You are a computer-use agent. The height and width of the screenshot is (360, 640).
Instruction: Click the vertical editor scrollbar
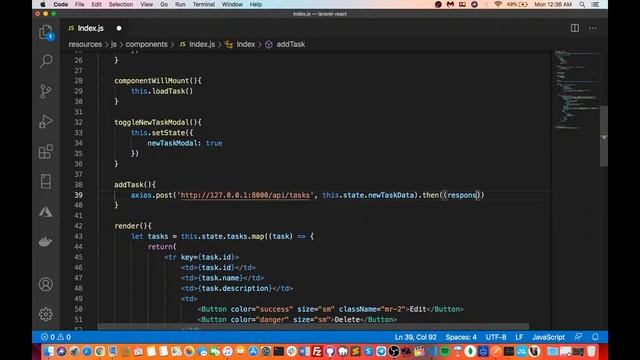click(x=604, y=136)
